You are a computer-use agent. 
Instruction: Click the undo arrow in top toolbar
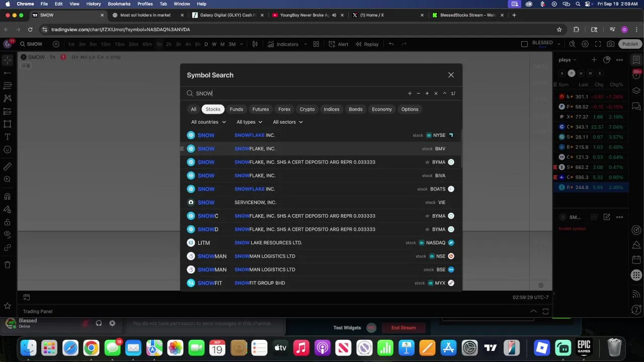click(x=391, y=44)
